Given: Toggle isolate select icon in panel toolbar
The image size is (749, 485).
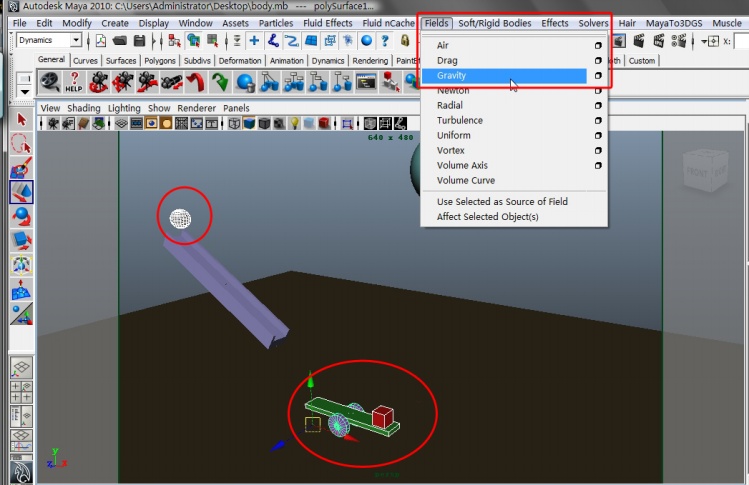Looking at the screenshot, I should [347, 124].
